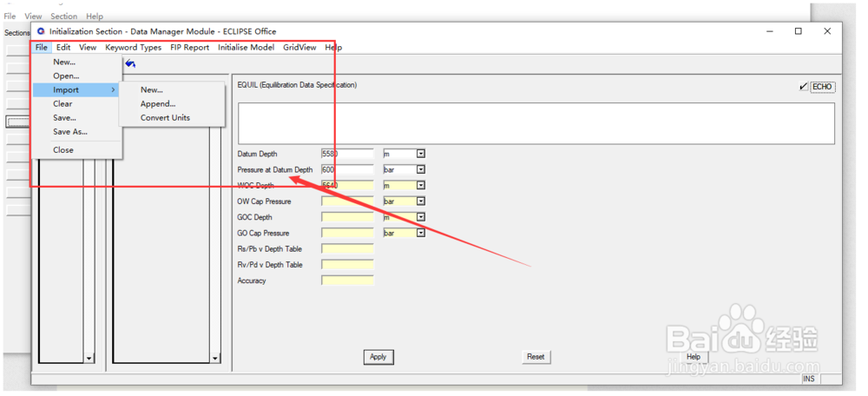Click the INS status bar indicator
Screen dimensions: 868x396
809,379
